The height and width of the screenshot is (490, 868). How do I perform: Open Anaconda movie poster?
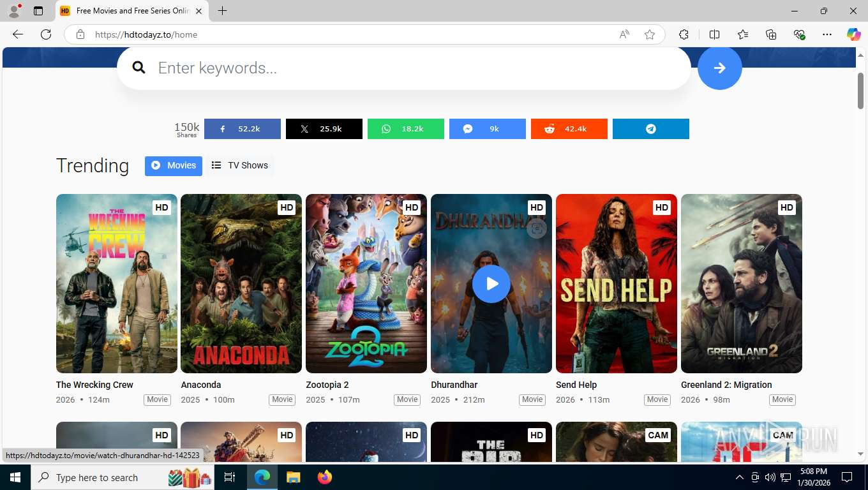241,283
